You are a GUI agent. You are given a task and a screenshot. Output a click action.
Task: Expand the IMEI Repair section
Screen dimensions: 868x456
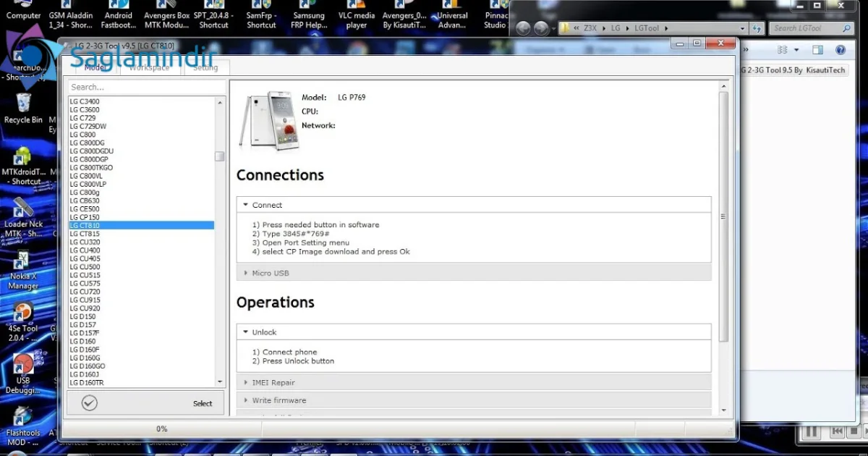474,382
